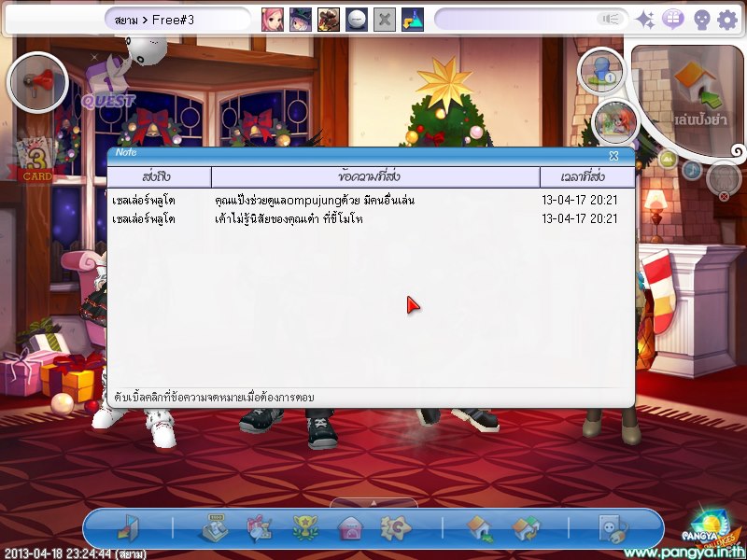Click the empty X item slot in top bar
The height and width of the screenshot is (560, 747).
pos(385,20)
